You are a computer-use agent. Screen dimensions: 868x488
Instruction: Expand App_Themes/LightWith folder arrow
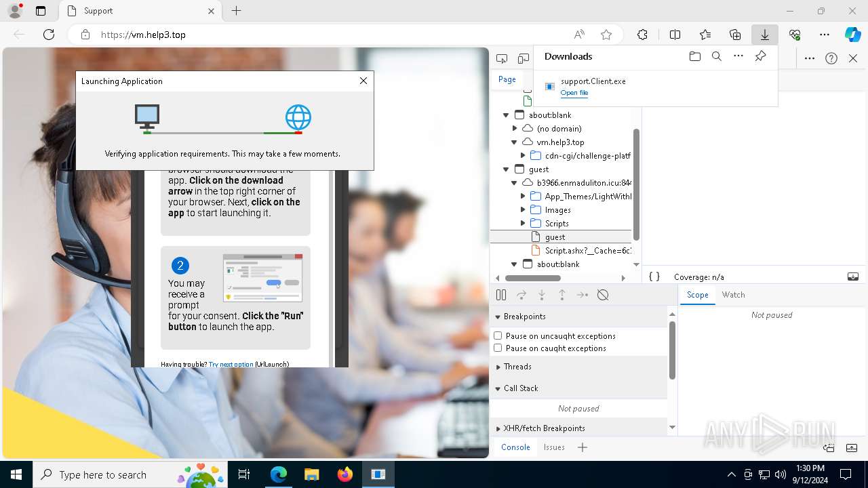(x=523, y=196)
